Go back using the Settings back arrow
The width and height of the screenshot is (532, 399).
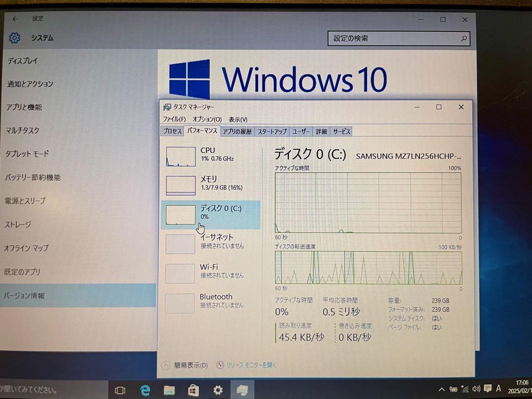(15, 19)
